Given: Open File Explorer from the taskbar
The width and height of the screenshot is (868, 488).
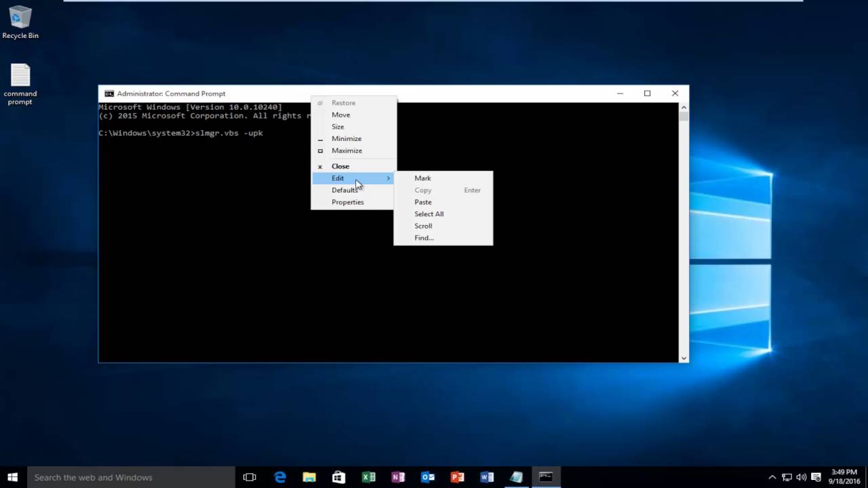Looking at the screenshot, I should click(309, 477).
